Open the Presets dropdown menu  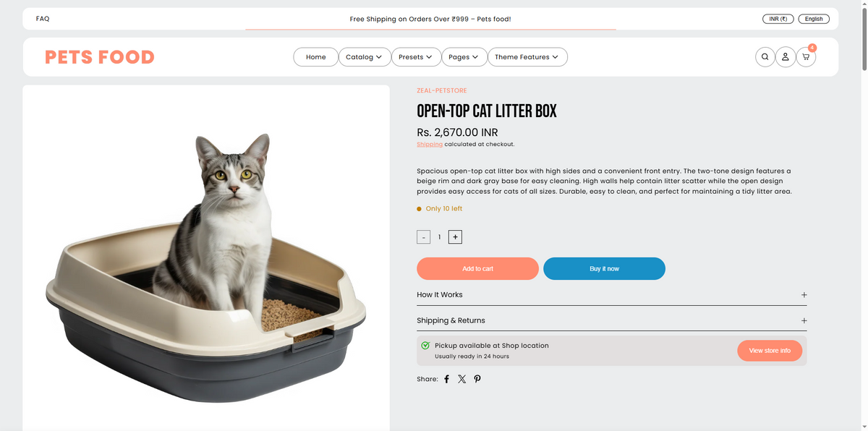[x=416, y=57]
